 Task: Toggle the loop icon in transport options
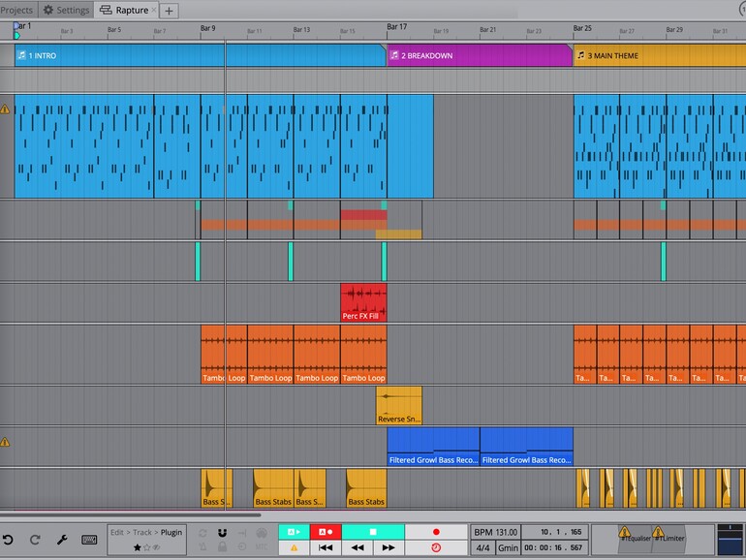pyautogui.click(x=202, y=533)
